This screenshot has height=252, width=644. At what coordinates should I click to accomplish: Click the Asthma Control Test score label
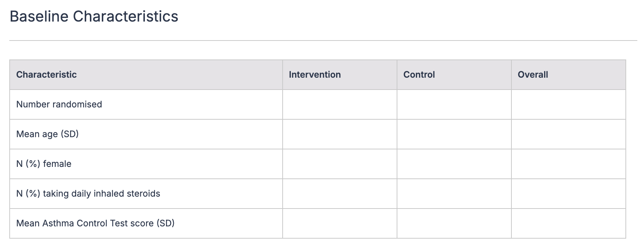[x=95, y=223]
